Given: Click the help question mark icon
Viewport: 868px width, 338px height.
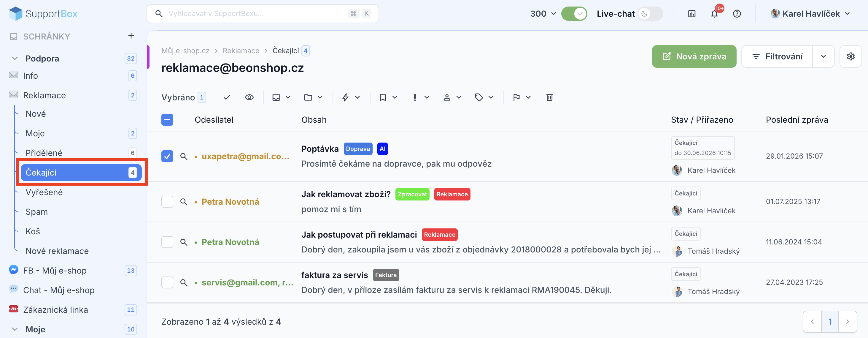Looking at the screenshot, I should pos(737,14).
